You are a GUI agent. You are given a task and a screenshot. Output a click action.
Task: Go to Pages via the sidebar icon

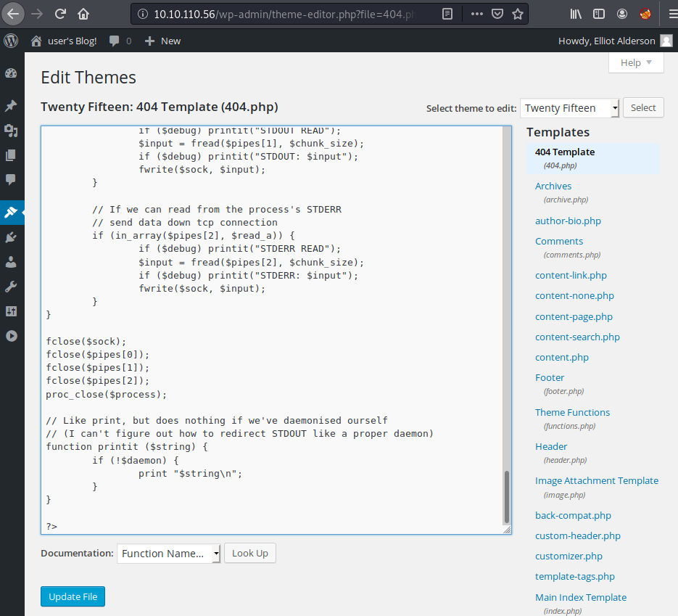pos(11,155)
